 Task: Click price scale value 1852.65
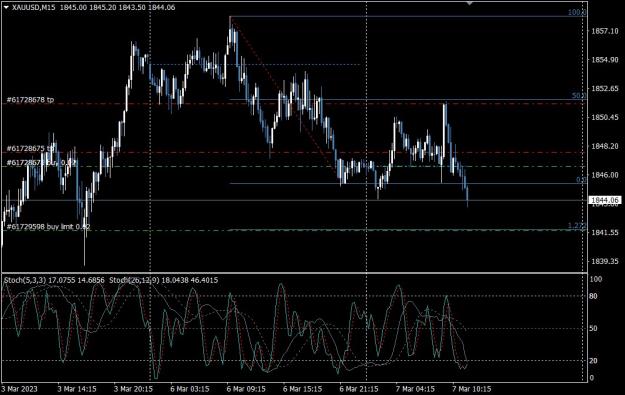pos(605,88)
